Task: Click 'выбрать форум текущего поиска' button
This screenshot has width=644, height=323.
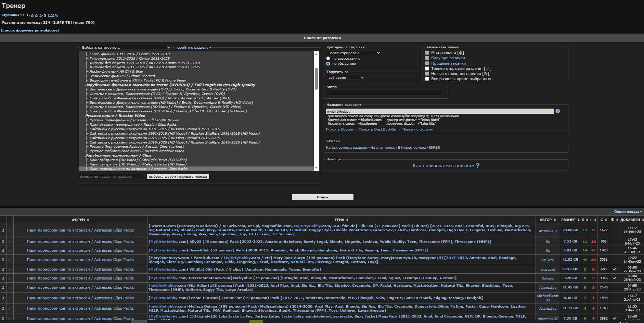Action: pos(178,177)
